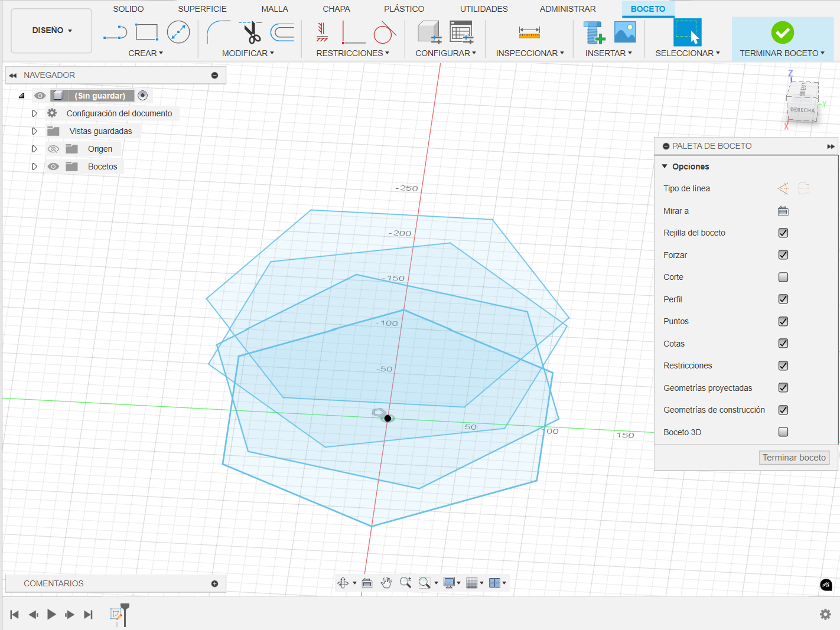Open the timeline settings gear
This screenshot has width=840, height=630.
tap(825, 614)
